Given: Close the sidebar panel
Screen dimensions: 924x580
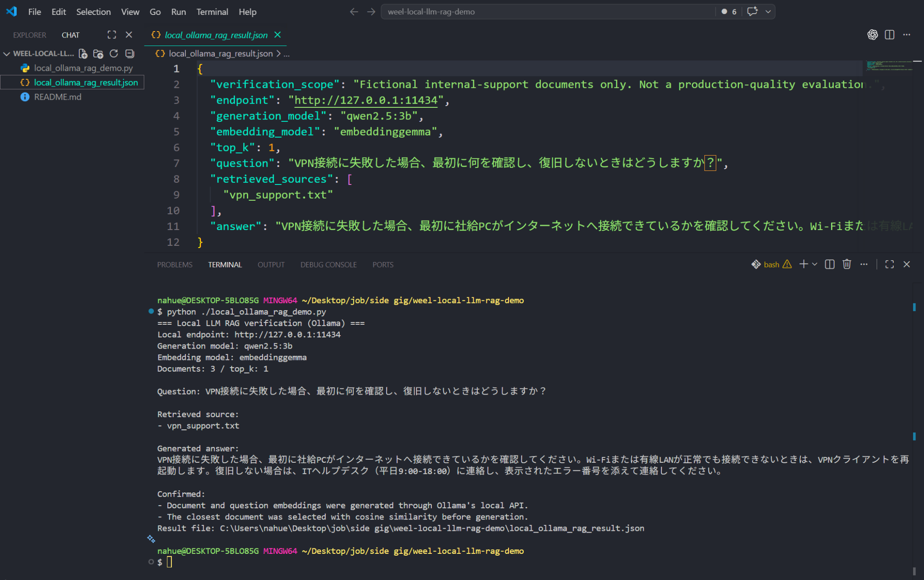Looking at the screenshot, I should pyautogui.click(x=129, y=35).
